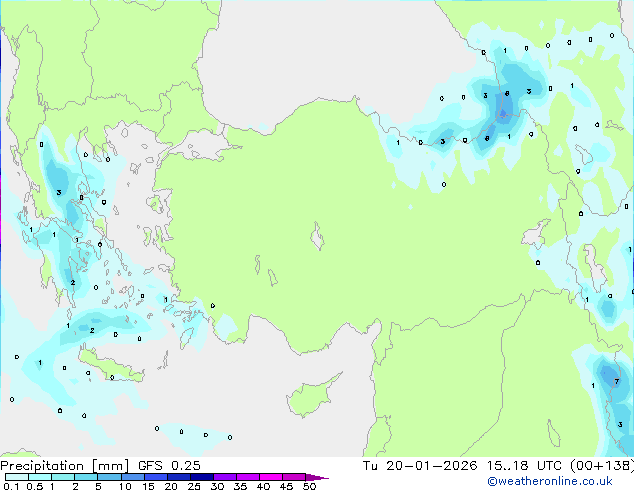Click the legend label "40"

tap(263, 486)
